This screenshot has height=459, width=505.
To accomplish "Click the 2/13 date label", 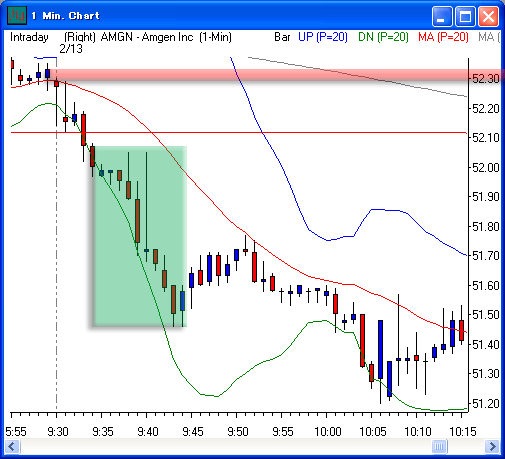I will point(71,49).
